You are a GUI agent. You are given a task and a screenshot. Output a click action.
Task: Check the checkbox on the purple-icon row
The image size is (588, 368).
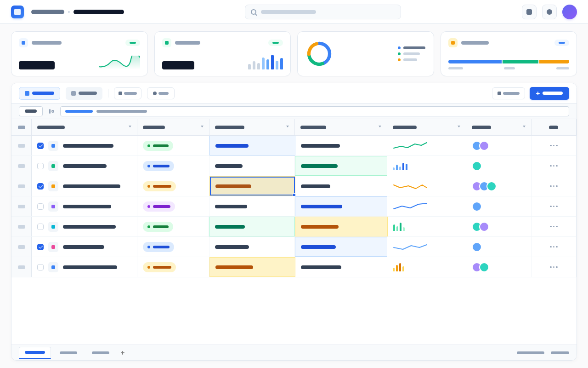click(40, 207)
